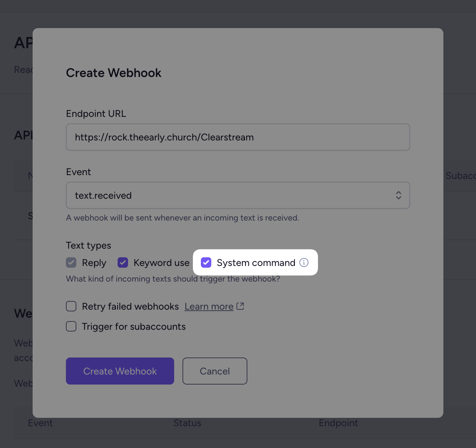Click the System command info icon
This screenshot has width=476, height=448.
[304, 262]
